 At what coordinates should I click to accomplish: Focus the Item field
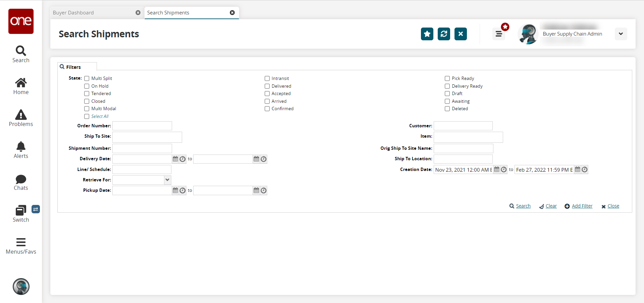[x=468, y=137]
